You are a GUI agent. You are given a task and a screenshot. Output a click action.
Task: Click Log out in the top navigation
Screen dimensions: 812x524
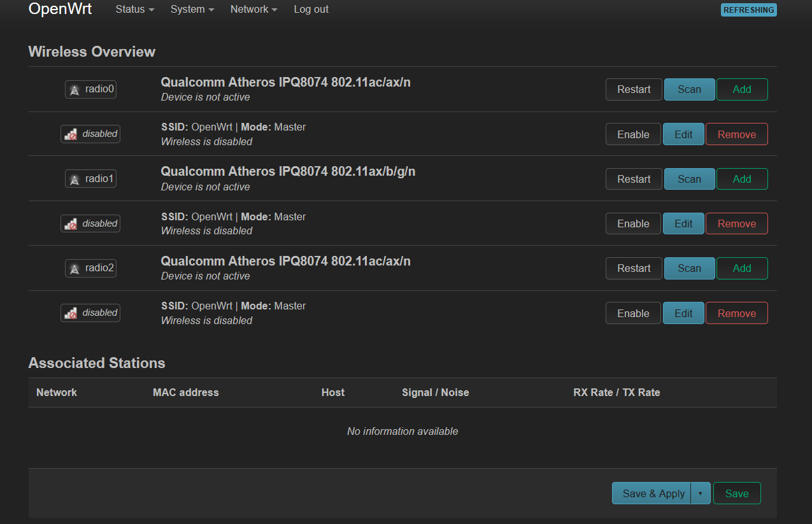[x=311, y=10]
